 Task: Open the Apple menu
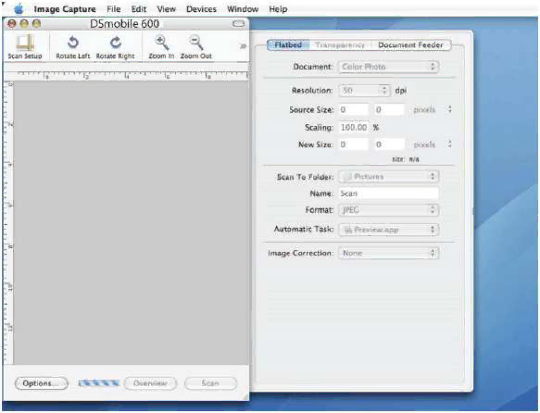(19, 9)
